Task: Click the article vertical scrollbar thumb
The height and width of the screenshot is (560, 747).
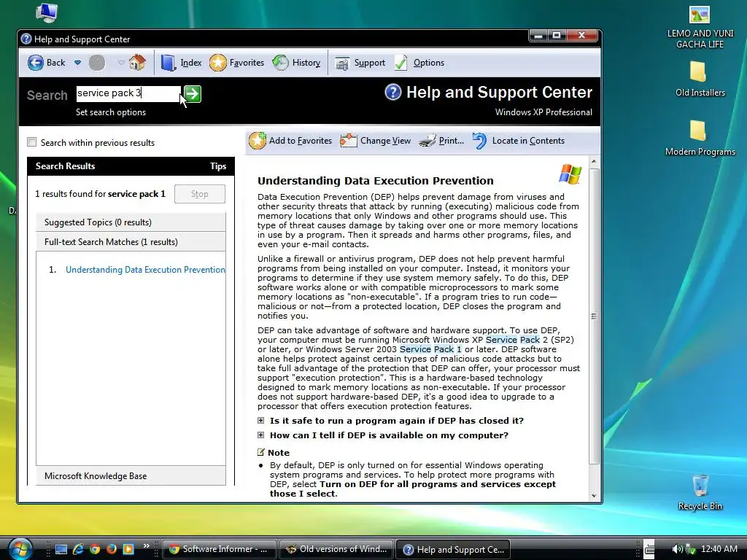Action: pyautogui.click(x=594, y=316)
